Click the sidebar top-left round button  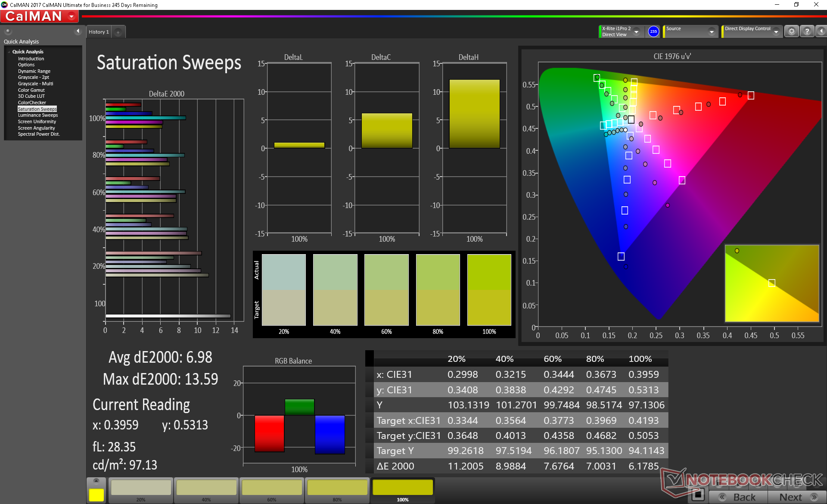point(8,31)
